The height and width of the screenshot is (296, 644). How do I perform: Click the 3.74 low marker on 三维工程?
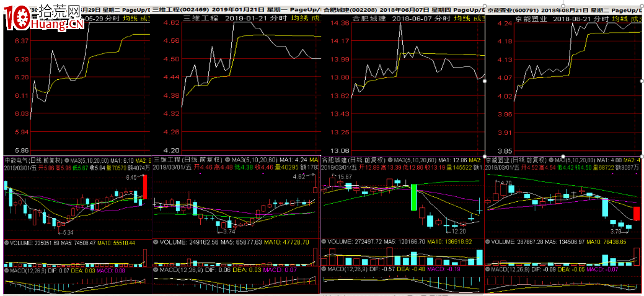231,232
